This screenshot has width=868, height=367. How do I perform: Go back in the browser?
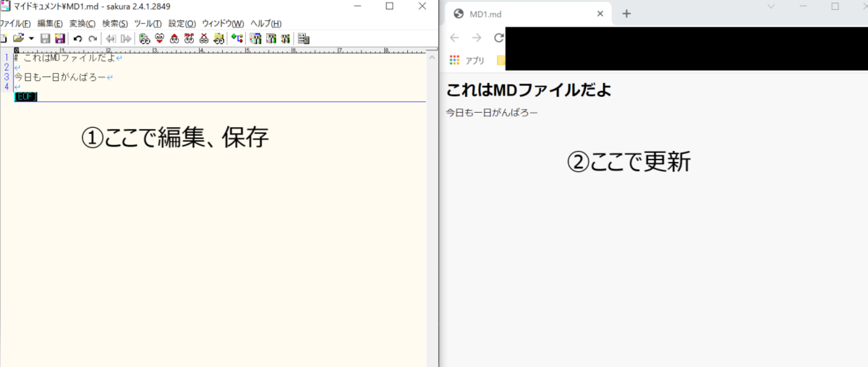pos(454,38)
